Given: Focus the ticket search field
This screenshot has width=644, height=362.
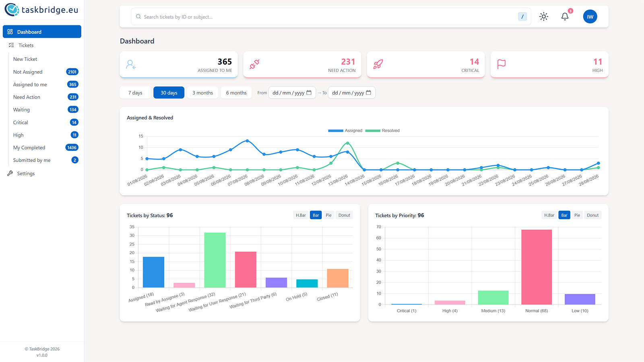Looking at the screenshot, I should coord(331,16).
